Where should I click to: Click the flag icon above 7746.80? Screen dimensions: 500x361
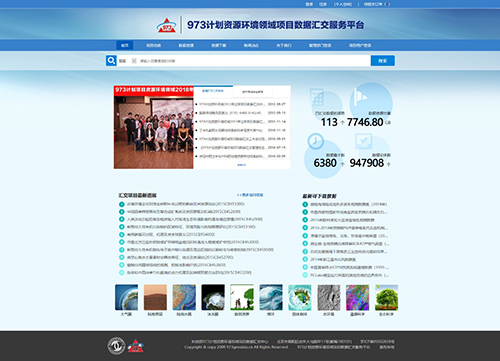click(360, 96)
